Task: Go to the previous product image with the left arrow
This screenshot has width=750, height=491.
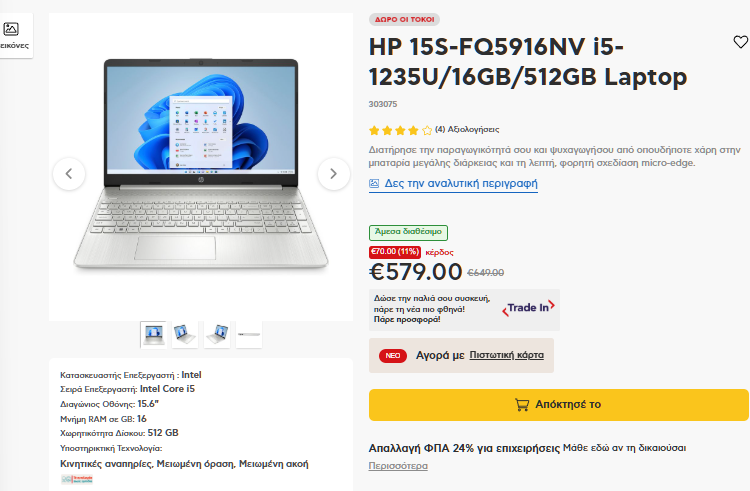Action: tap(69, 174)
